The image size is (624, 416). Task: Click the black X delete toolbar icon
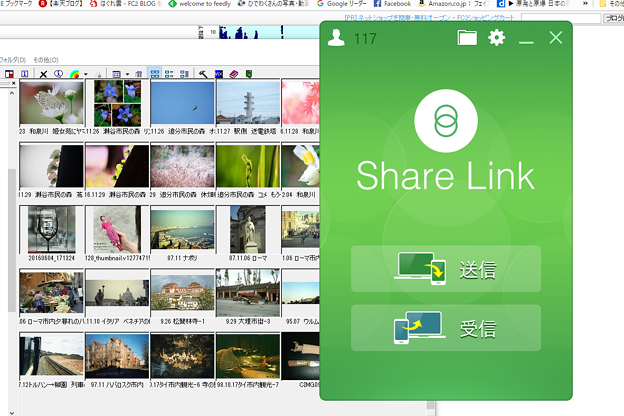pos(43,74)
